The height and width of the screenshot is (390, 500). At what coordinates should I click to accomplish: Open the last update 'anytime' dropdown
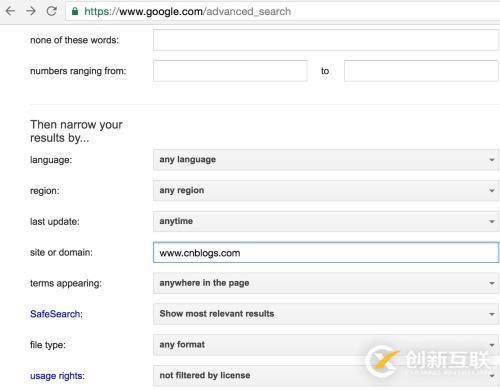pyautogui.click(x=326, y=221)
